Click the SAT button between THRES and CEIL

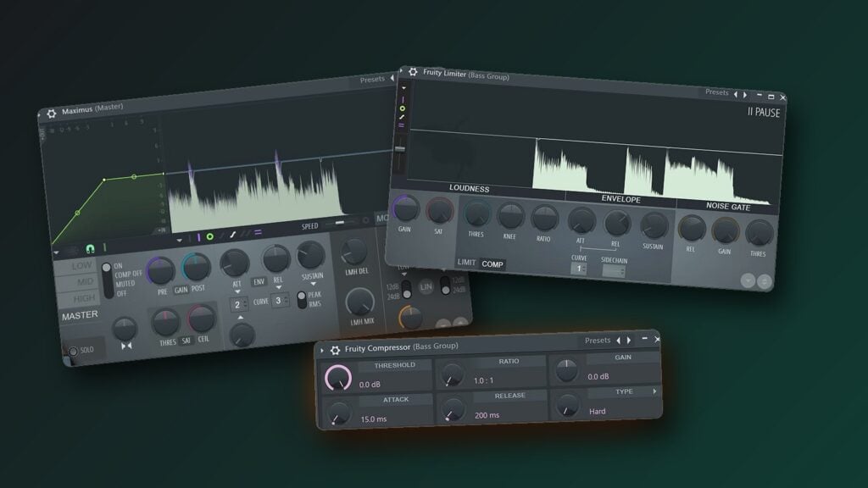point(186,341)
